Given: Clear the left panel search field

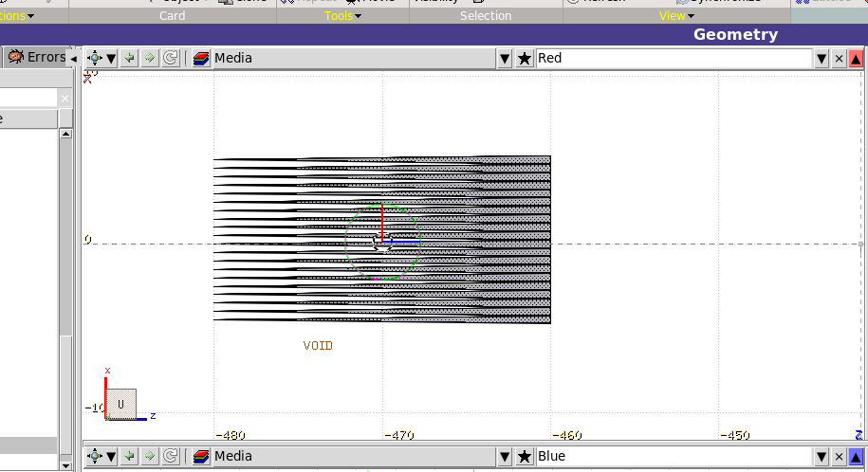Looking at the screenshot, I should click(x=65, y=98).
